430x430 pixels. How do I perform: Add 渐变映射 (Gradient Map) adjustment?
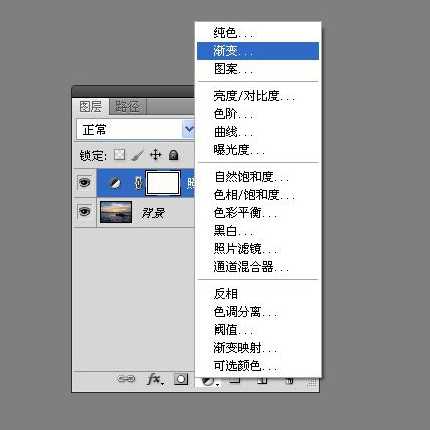(258, 348)
